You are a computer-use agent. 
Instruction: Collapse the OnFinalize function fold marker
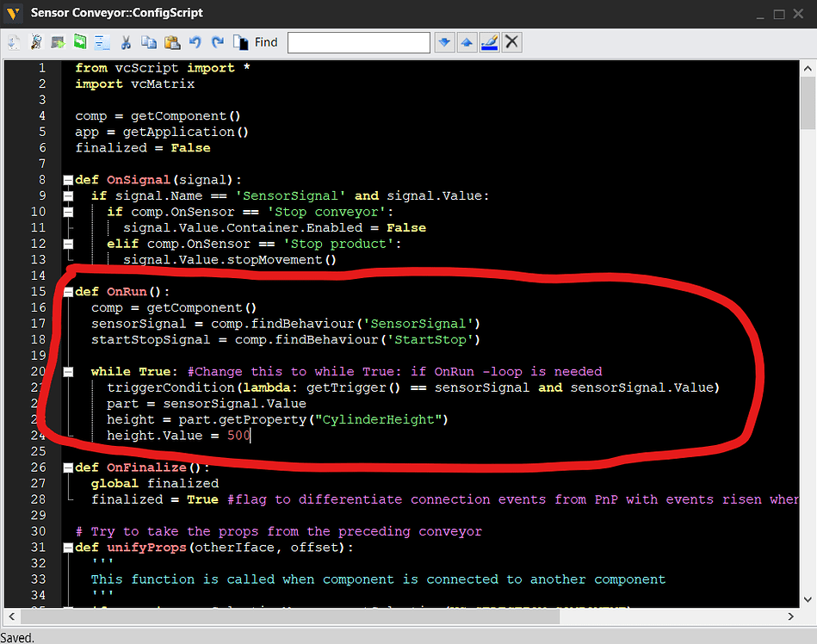point(68,468)
